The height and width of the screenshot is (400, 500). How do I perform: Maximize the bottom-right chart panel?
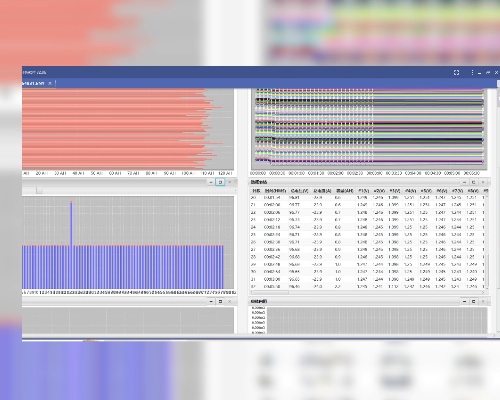tap(473, 301)
